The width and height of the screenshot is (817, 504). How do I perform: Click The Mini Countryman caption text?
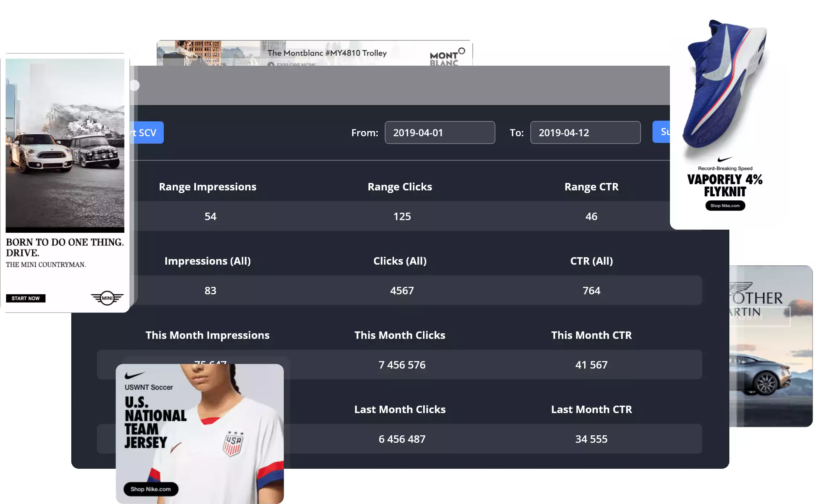[x=46, y=265]
